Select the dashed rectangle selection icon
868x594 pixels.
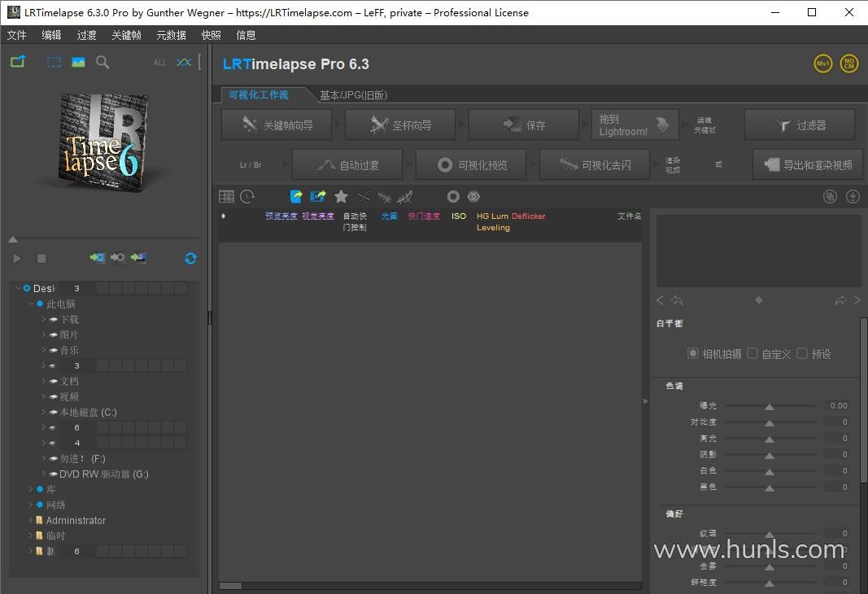point(54,62)
